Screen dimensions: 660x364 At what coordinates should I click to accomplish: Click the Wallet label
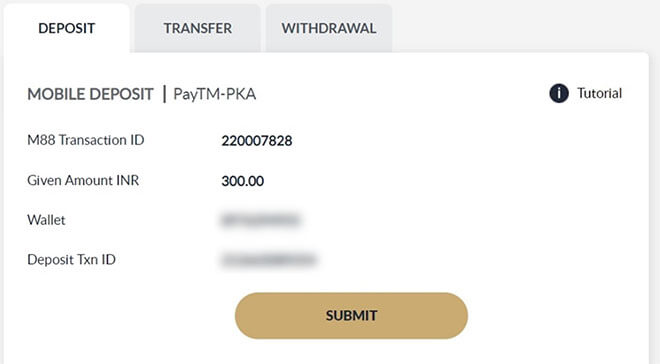[46, 220]
